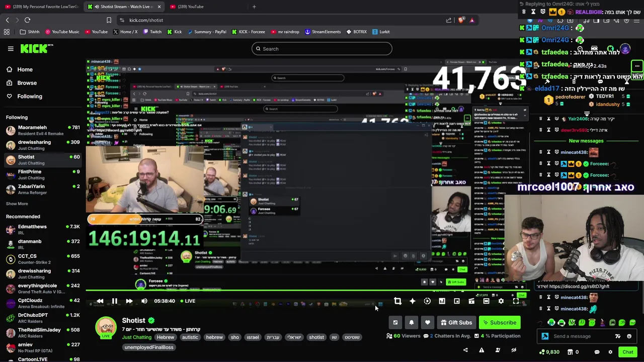Select the autistic tag
The width and height of the screenshot is (644, 362).
tap(190, 337)
